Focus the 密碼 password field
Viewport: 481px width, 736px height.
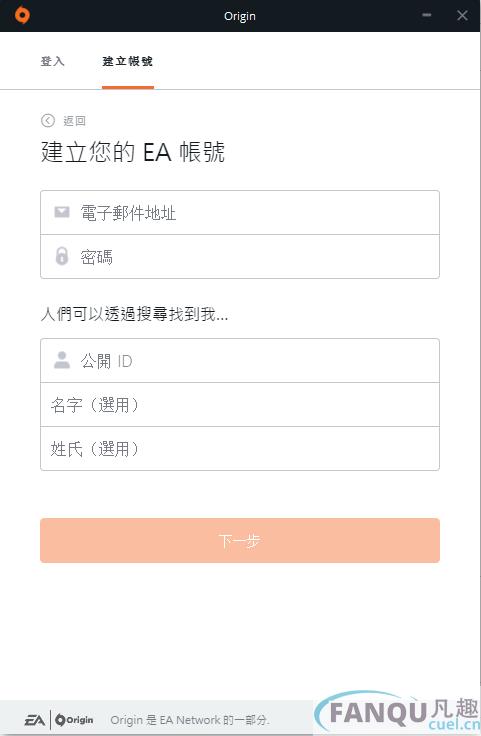[x=240, y=257]
